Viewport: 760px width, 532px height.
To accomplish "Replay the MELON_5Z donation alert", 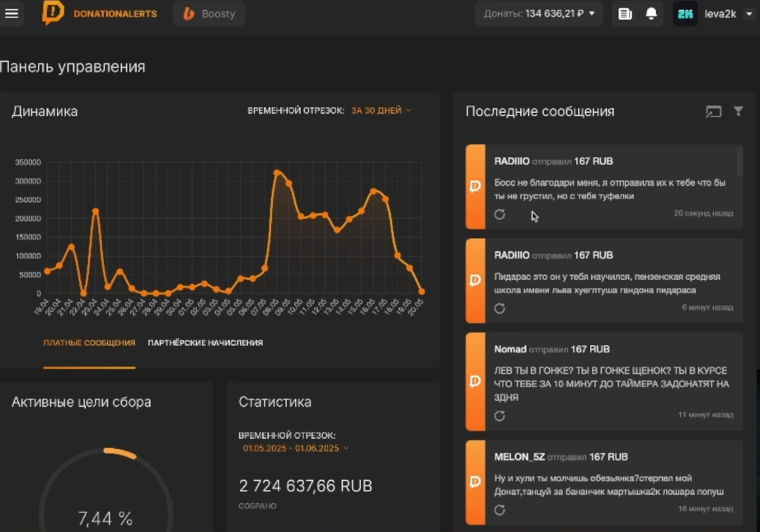I will pos(500,510).
